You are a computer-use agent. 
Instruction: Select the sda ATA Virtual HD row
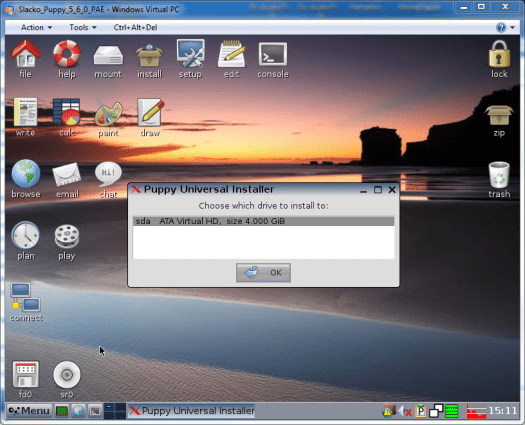click(x=264, y=221)
